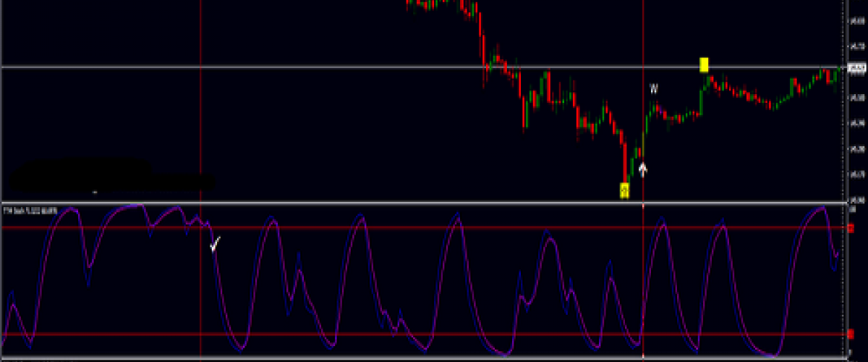The width and height of the screenshot is (868, 362).
Task: Click the oscillator indicator name label
Action: coord(29,210)
